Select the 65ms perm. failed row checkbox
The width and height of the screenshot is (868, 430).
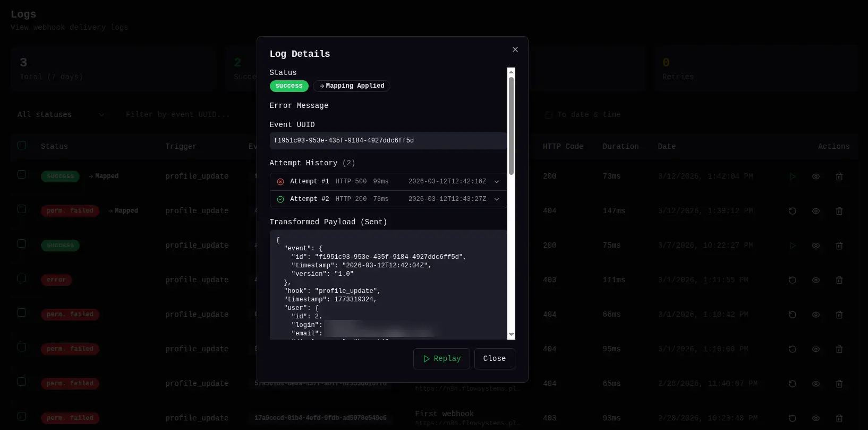22,382
